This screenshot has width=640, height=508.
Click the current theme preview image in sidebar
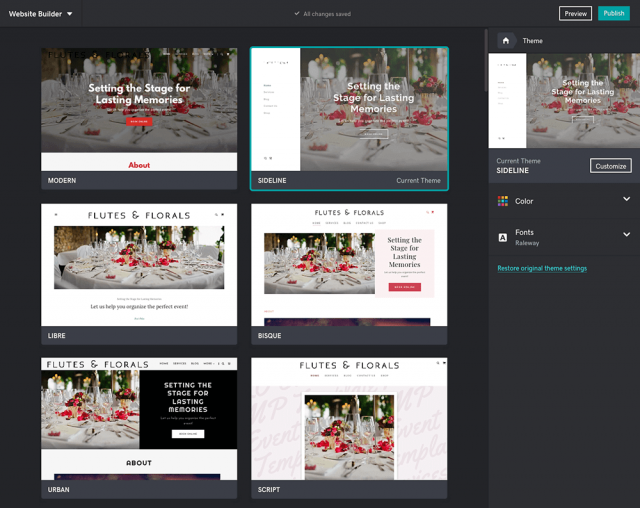click(564, 100)
